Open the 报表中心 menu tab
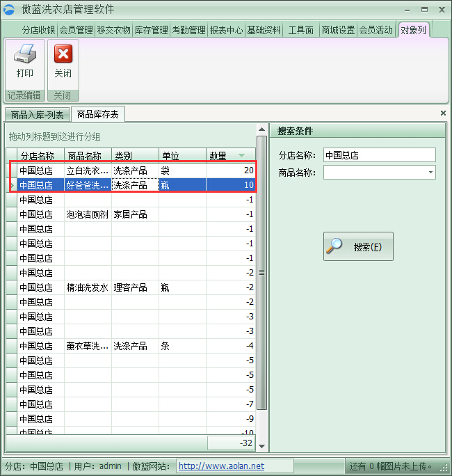452x476 pixels. (226, 30)
